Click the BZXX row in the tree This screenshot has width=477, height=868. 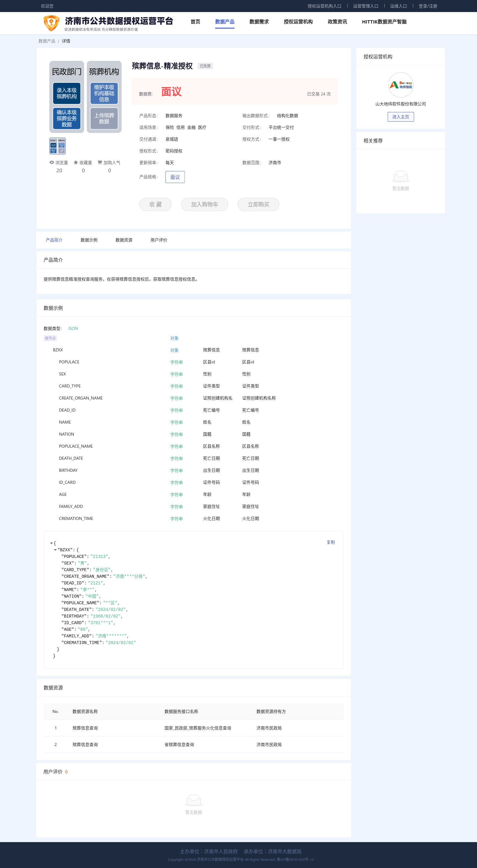pos(194,350)
